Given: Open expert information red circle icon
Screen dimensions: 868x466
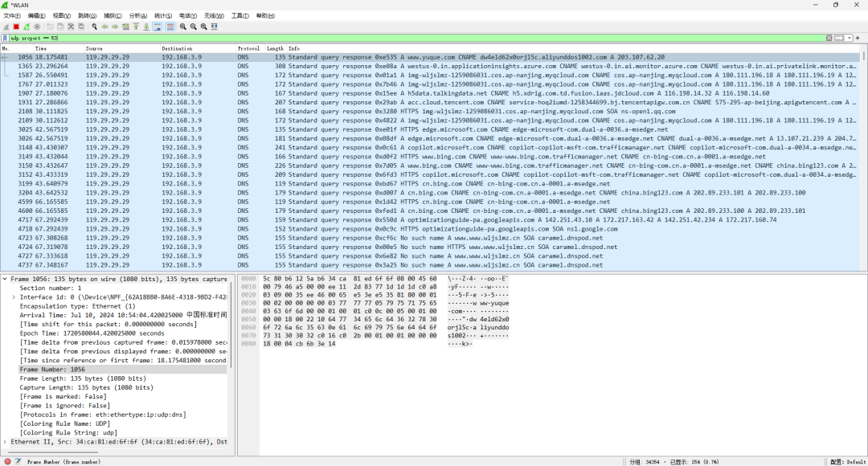Looking at the screenshot, I should coord(7,461).
